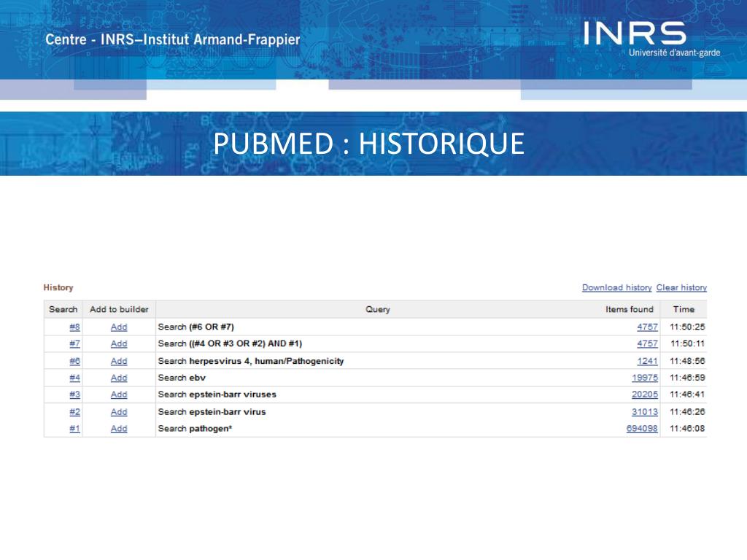The height and width of the screenshot is (560, 747).
Task: Open 4757 items for search #7
Action: pyautogui.click(x=648, y=344)
